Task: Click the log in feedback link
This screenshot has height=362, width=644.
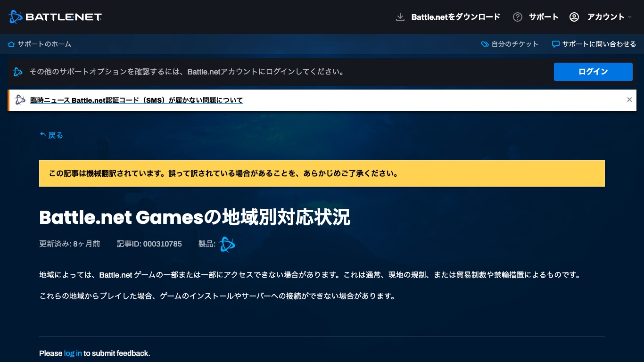Action: point(73,353)
